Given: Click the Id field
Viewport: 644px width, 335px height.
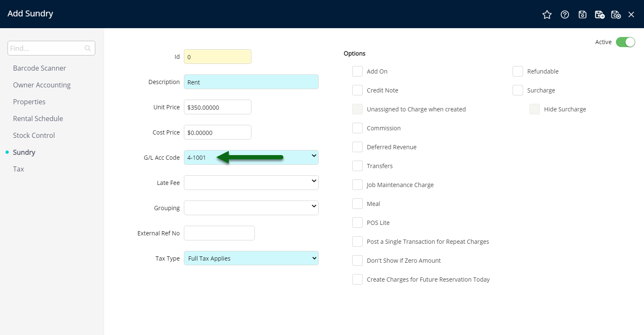Looking at the screenshot, I should tap(217, 57).
